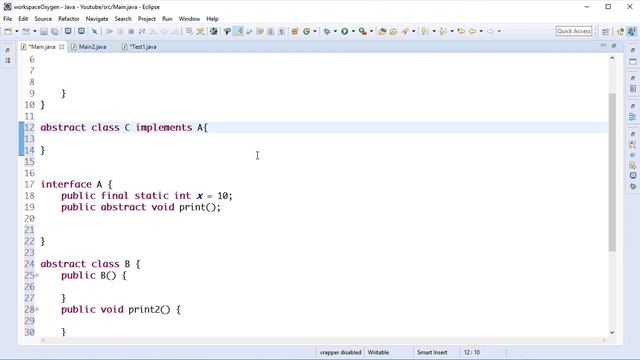Viewport: 640px width, 360px height.
Task: Click the Quick Access search field
Action: click(573, 31)
